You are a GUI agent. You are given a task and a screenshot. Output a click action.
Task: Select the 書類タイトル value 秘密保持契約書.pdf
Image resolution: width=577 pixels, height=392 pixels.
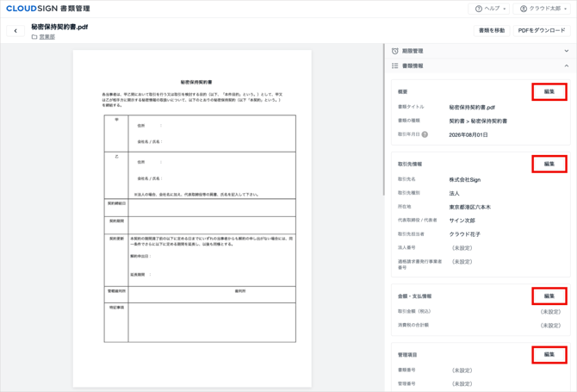coord(472,108)
